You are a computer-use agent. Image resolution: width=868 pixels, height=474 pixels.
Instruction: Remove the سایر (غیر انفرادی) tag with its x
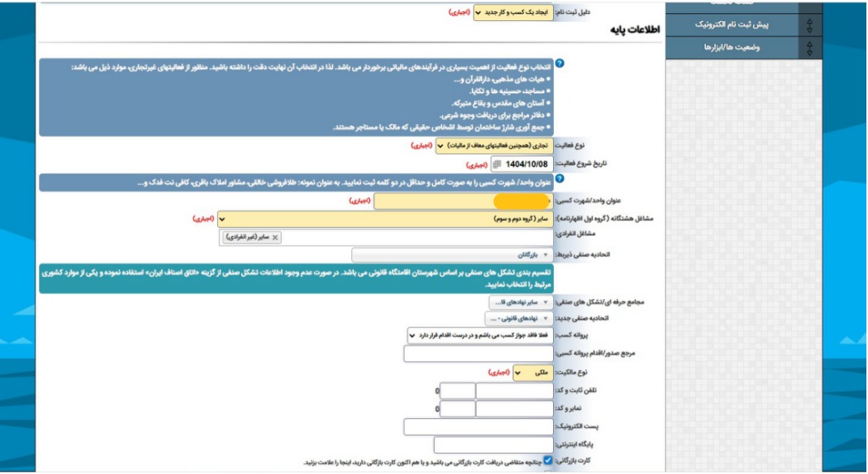pos(275,237)
